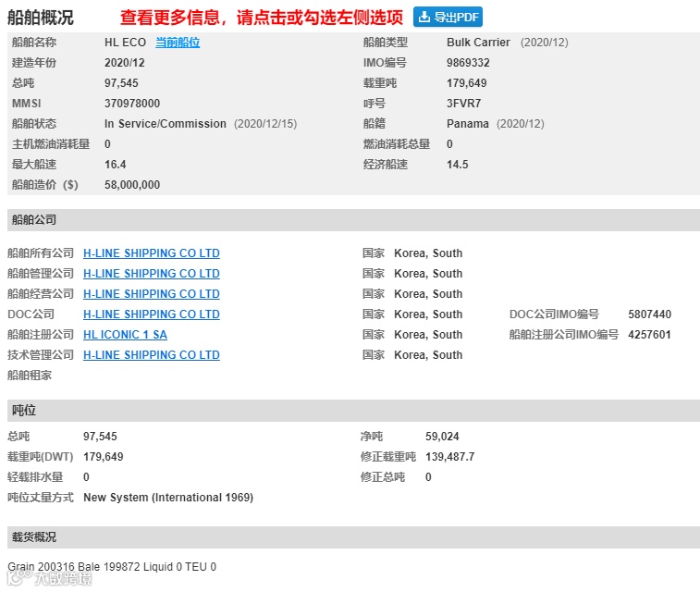Open the HL ICONIC 1 SA link
Viewport: 700px width, 592px height.
click(125, 335)
